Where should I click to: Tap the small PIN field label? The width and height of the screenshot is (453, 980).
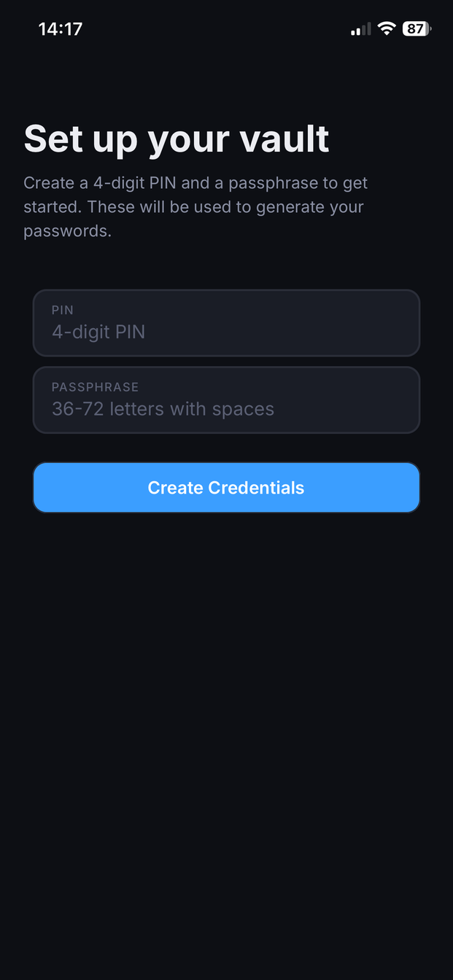[x=63, y=310]
